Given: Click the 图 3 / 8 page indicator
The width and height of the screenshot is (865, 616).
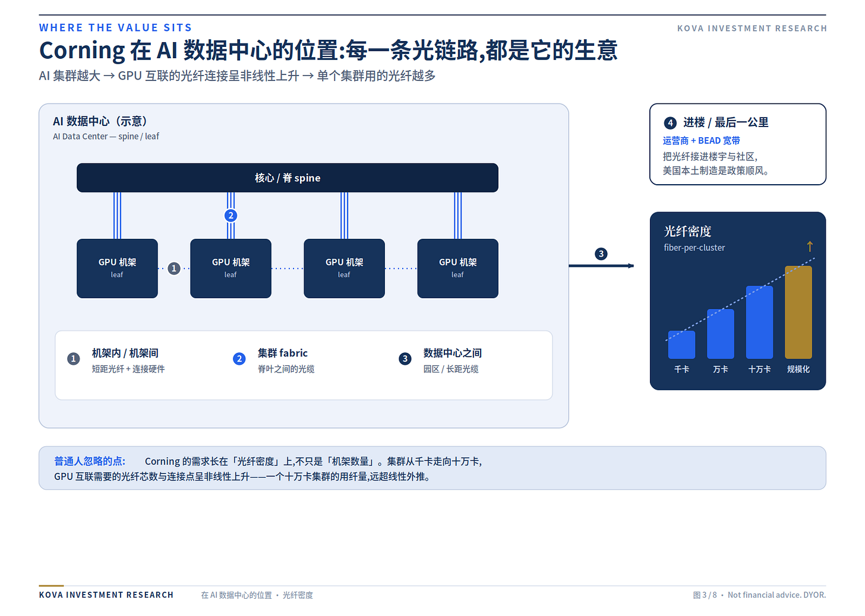Looking at the screenshot, I should pos(705,595).
